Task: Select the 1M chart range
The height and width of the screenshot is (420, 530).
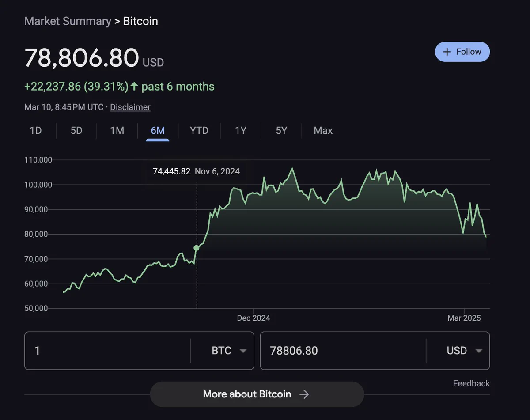Action: pos(117,131)
